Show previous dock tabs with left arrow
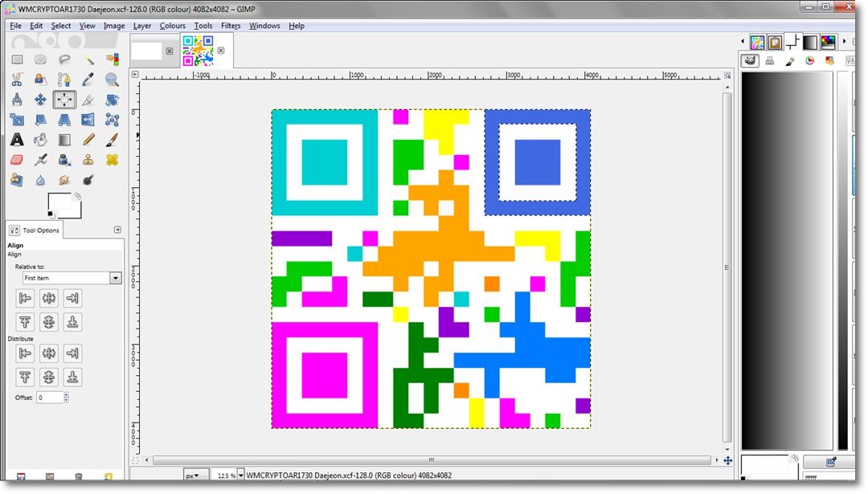Screen dimensions: 868x494 click(x=743, y=42)
